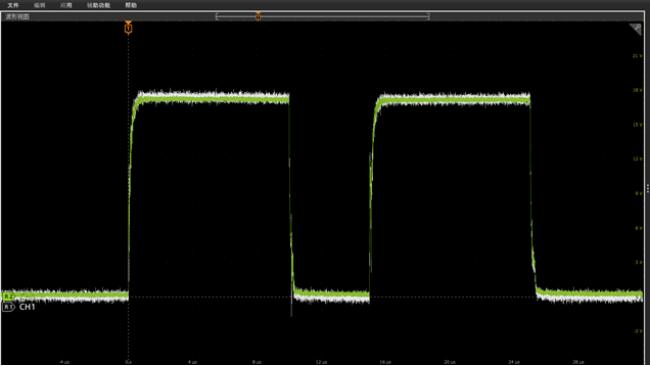Click the flat top of the second pulse
650x366 pixels.
click(x=454, y=99)
